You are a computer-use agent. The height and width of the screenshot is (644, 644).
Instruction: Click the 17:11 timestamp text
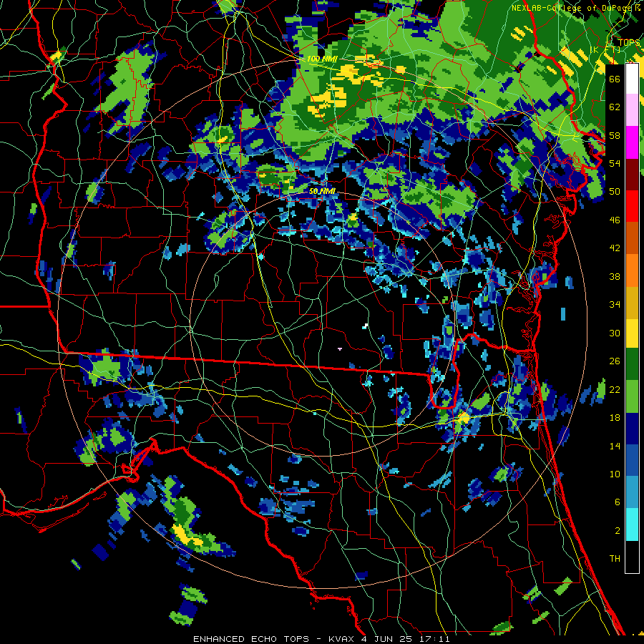(x=434, y=639)
